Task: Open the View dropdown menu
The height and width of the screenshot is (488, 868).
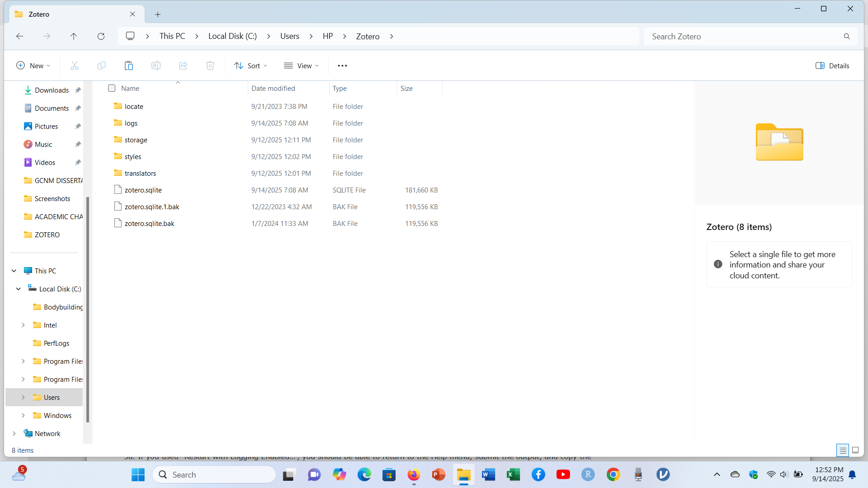Action: coord(302,66)
